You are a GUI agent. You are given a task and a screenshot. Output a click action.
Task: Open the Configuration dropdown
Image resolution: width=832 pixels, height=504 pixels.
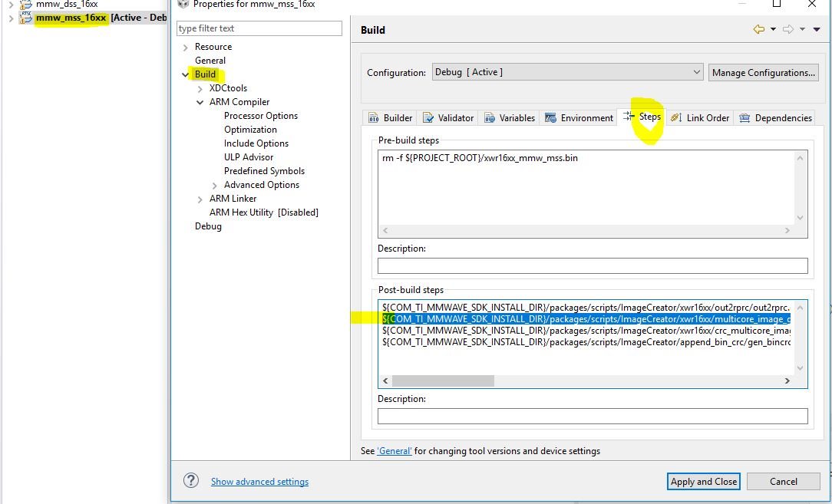[x=568, y=72]
